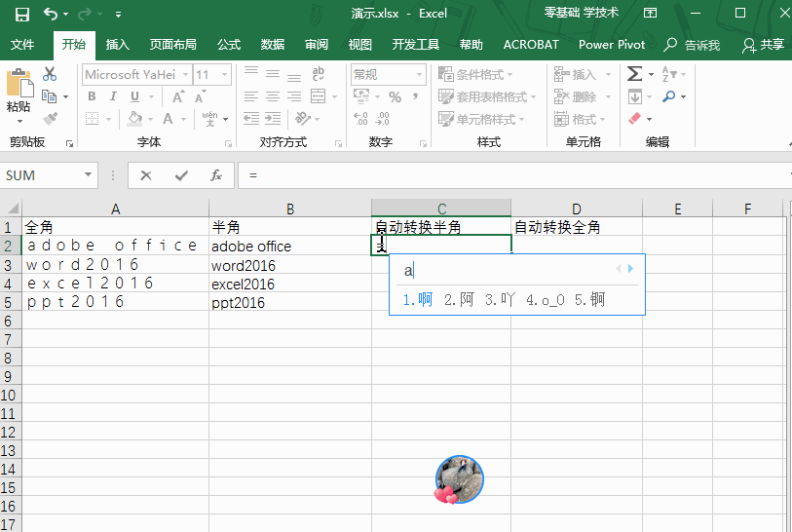The width and height of the screenshot is (792, 532).
Task: Open the Power Pivot tab
Action: pyautogui.click(x=612, y=45)
